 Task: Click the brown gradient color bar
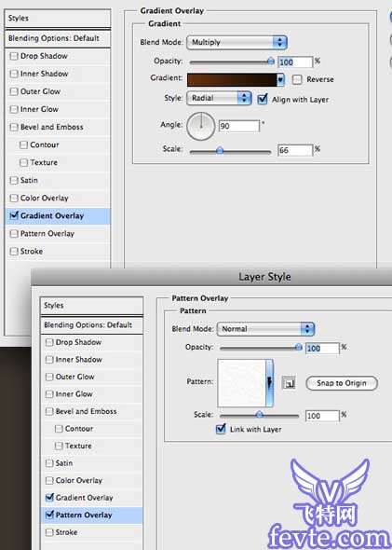tap(232, 79)
